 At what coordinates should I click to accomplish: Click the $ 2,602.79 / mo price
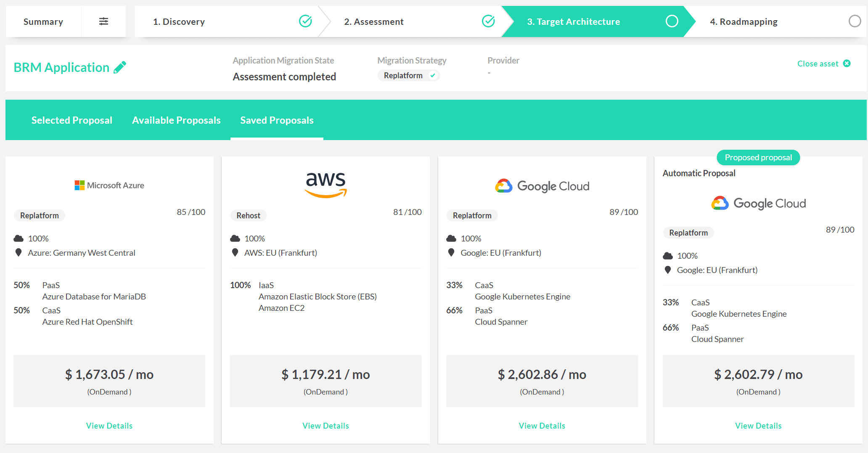(758, 374)
